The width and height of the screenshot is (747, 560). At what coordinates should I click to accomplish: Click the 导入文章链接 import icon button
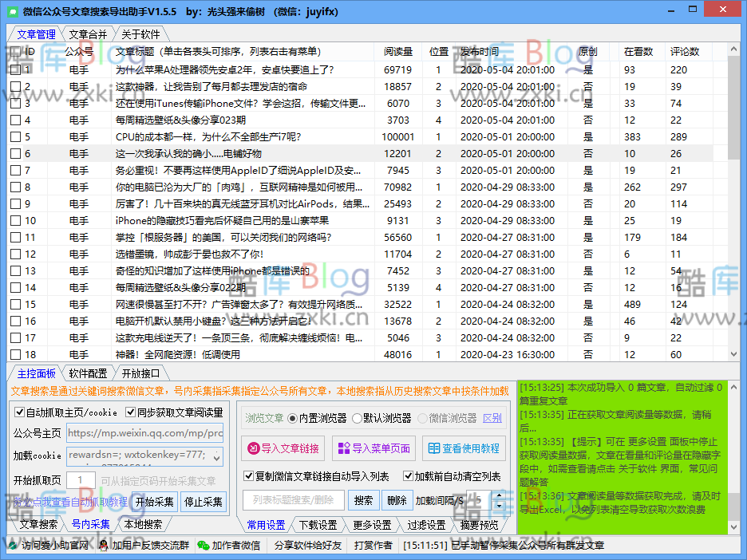pos(283,448)
